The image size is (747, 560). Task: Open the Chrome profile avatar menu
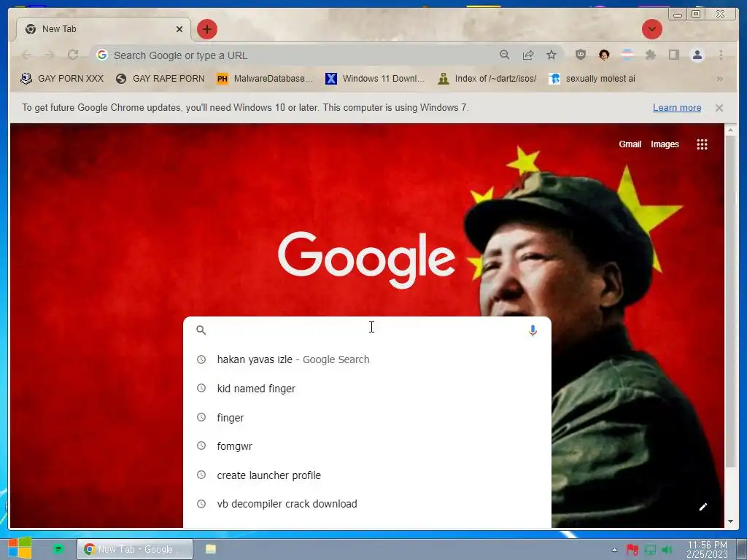tap(697, 55)
